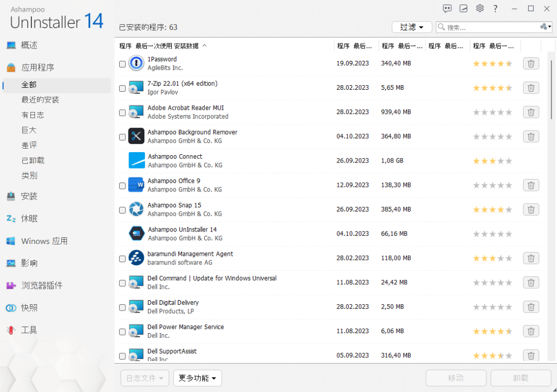Click the 卸载 uninstall button
This screenshot has width=557, height=392.
pos(520,378)
